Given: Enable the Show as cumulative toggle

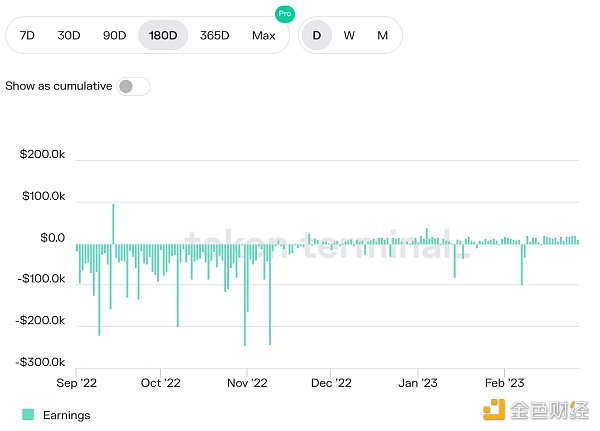Looking at the screenshot, I should point(133,86).
